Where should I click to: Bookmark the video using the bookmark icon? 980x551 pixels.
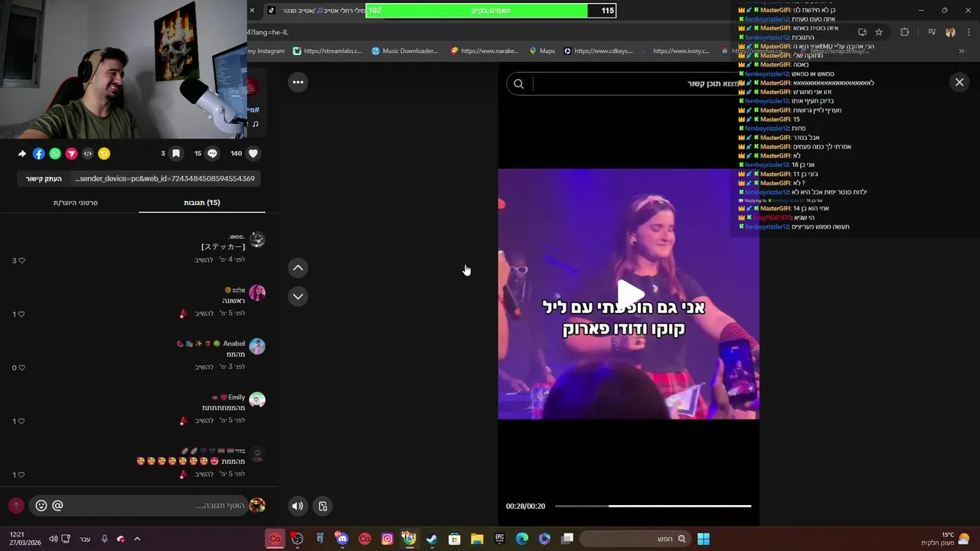point(176,153)
